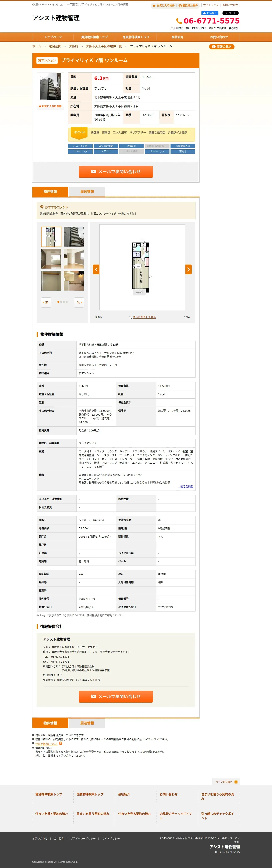Screen dimensions: 272x868
Task: Open 売買物件検索トップ in the navigation bar
Action: click(x=136, y=37)
